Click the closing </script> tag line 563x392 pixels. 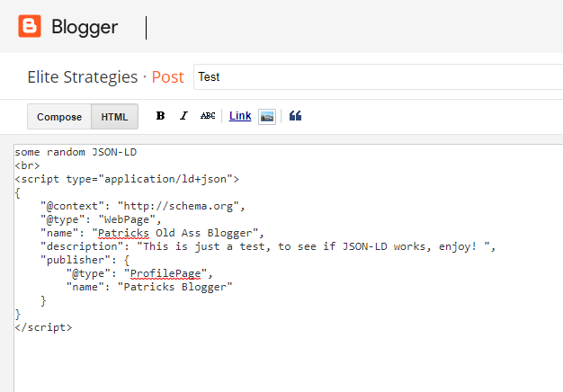[x=43, y=327]
